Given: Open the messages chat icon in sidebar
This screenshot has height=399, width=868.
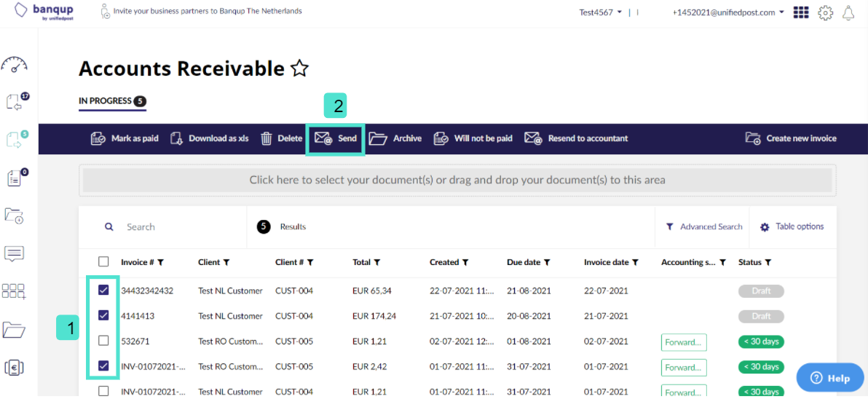Looking at the screenshot, I should (15, 253).
